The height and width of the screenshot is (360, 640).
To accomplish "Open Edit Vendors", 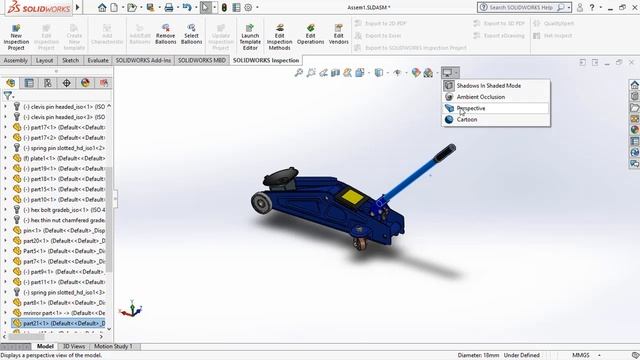I will tap(338, 34).
